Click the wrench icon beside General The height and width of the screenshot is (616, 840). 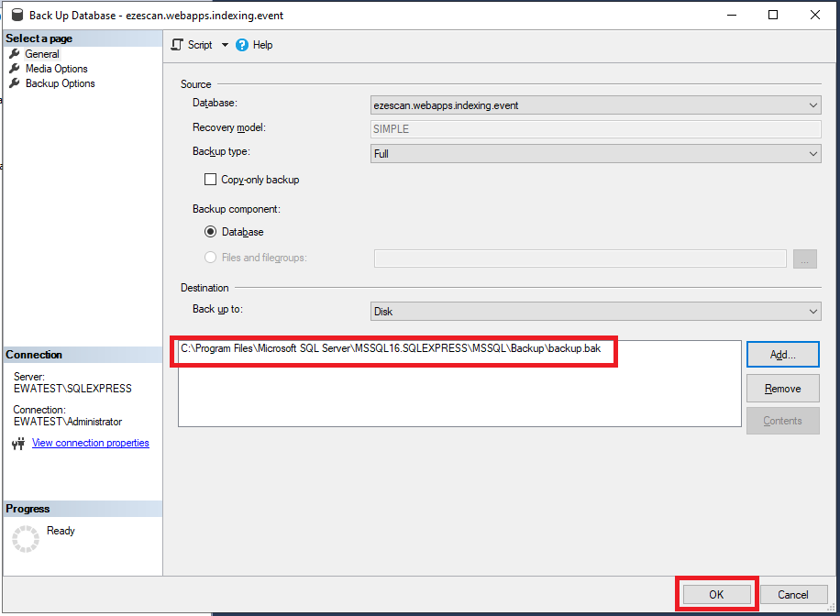coord(15,54)
